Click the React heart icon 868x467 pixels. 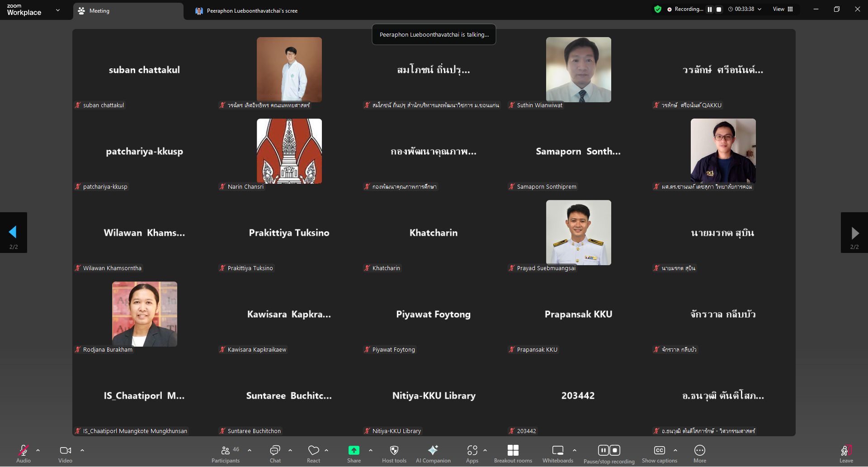pyautogui.click(x=313, y=454)
